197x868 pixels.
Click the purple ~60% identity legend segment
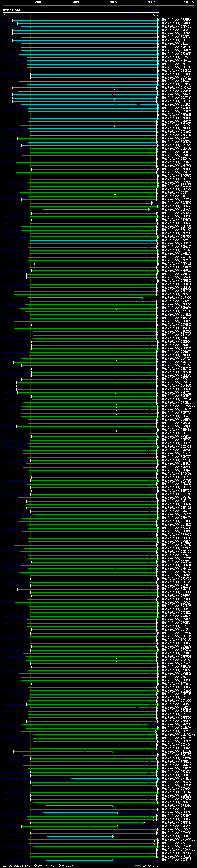click(x=98, y=6)
